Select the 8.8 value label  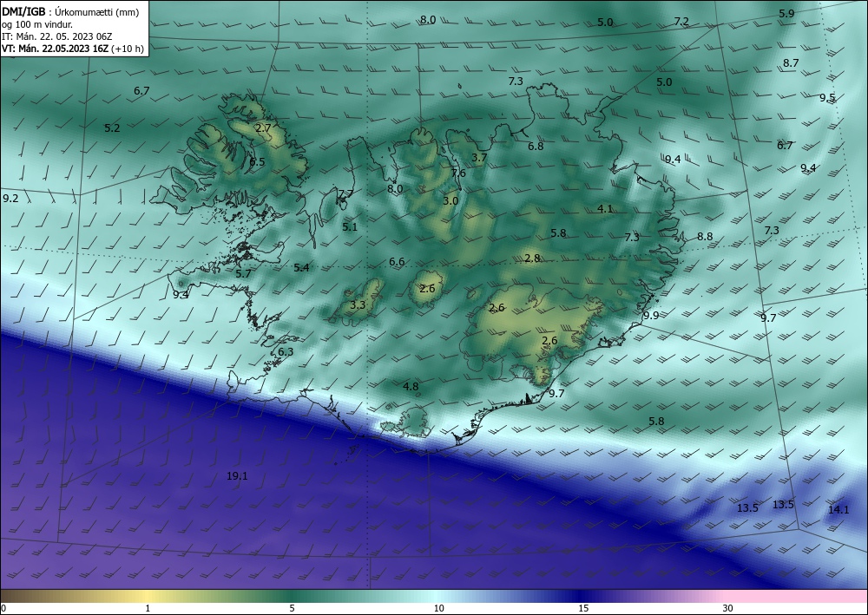pyautogui.click(x=705, y=236)
